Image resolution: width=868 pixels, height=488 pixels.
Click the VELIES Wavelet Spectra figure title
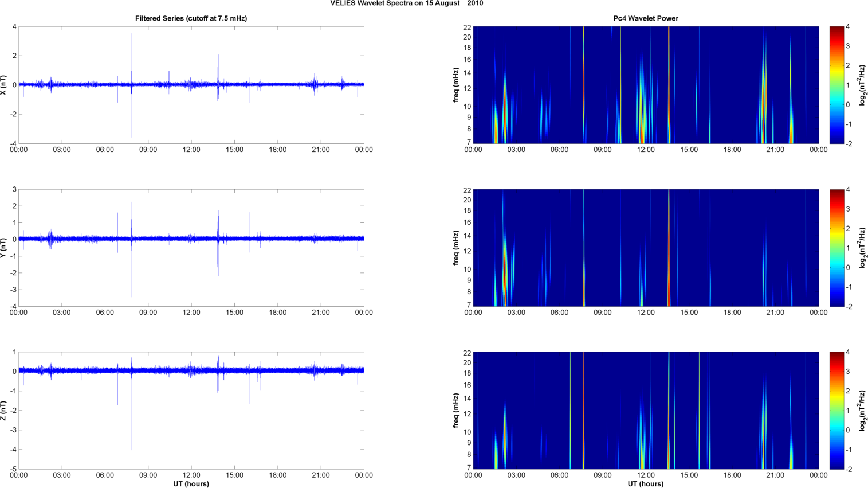(x=406, y=3)
